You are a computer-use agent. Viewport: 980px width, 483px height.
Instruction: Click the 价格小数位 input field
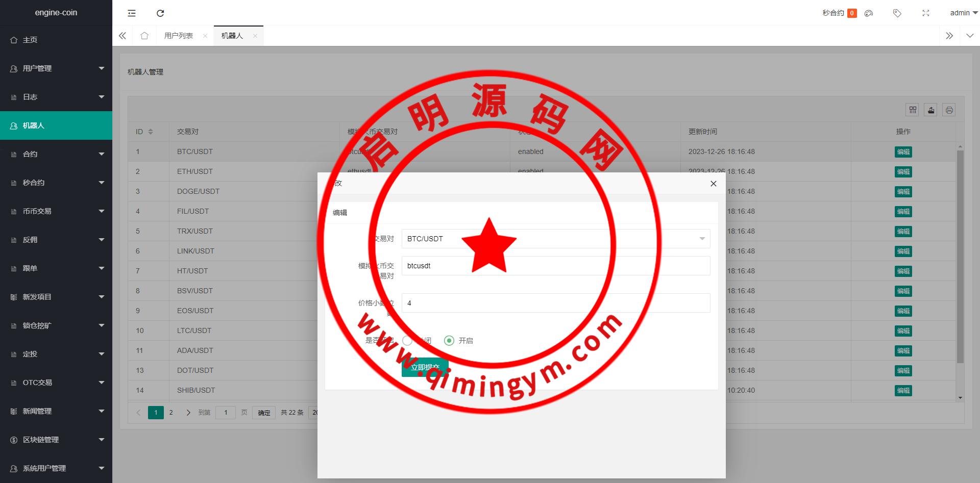point(555,303)
